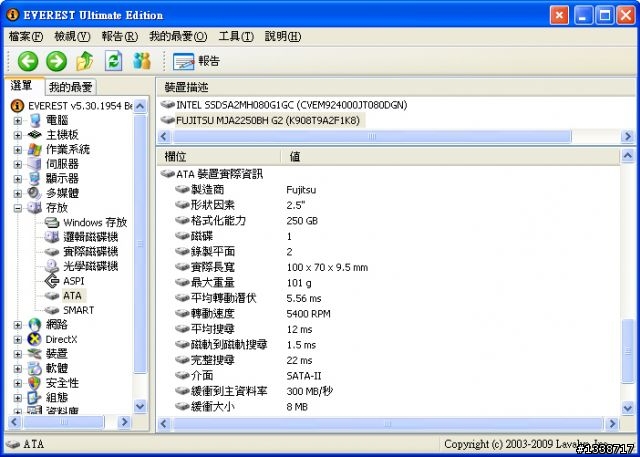Screen dimensions: 640x457
Task: Click the users/favorites toolbar icon
Action: tap(142, 61)
